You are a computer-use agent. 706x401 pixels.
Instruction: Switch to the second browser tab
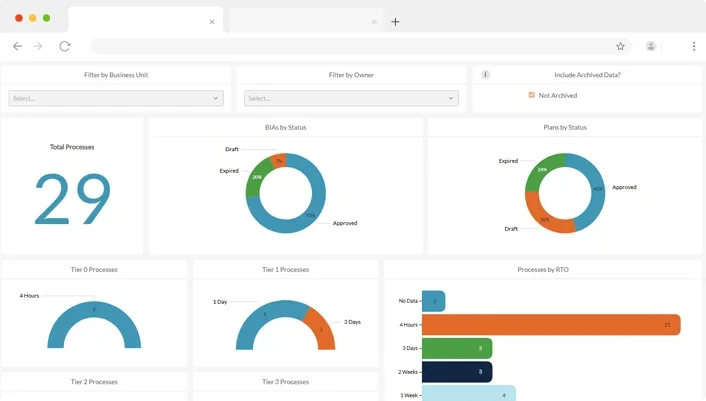click(x=300, y=21)
